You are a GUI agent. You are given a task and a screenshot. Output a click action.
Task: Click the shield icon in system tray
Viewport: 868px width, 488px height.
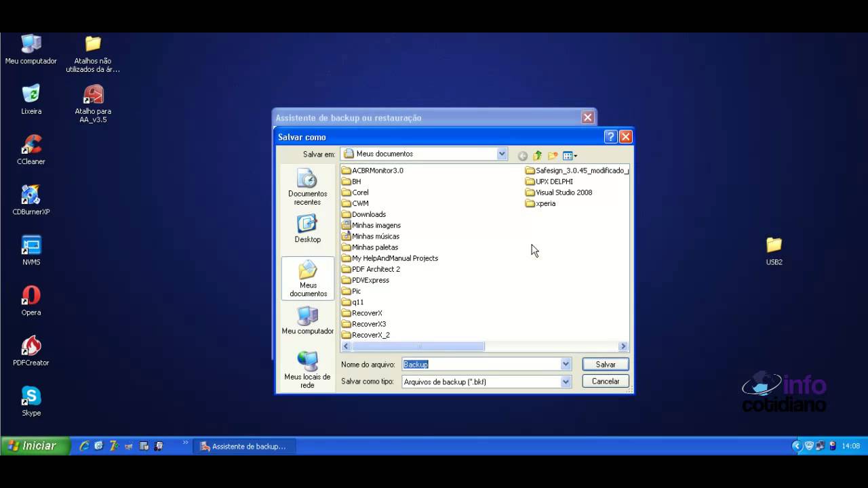(x=809, y=446)
